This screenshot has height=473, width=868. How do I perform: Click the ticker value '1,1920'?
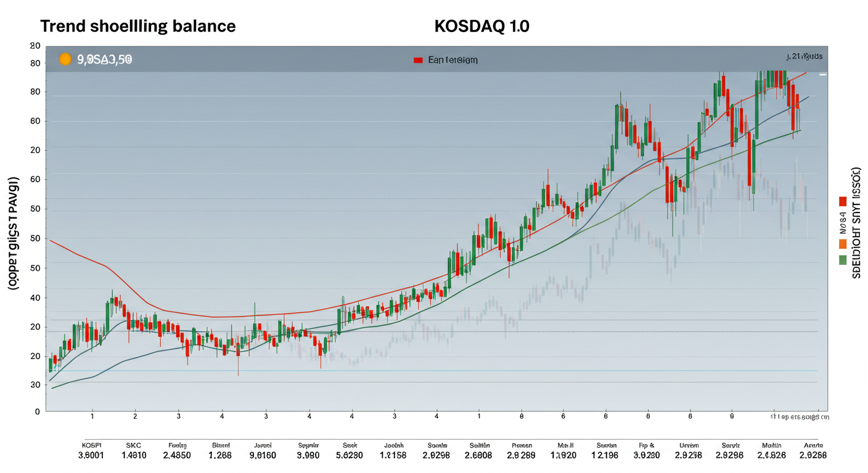562,456
